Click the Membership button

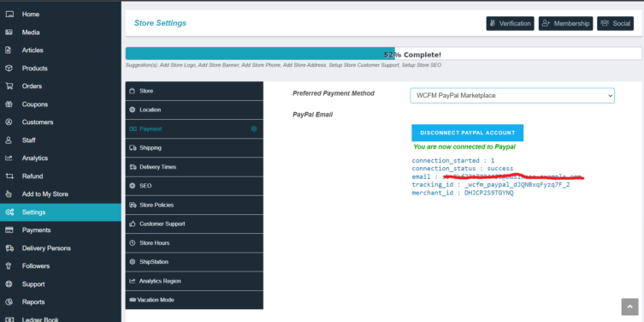point(566,23)
